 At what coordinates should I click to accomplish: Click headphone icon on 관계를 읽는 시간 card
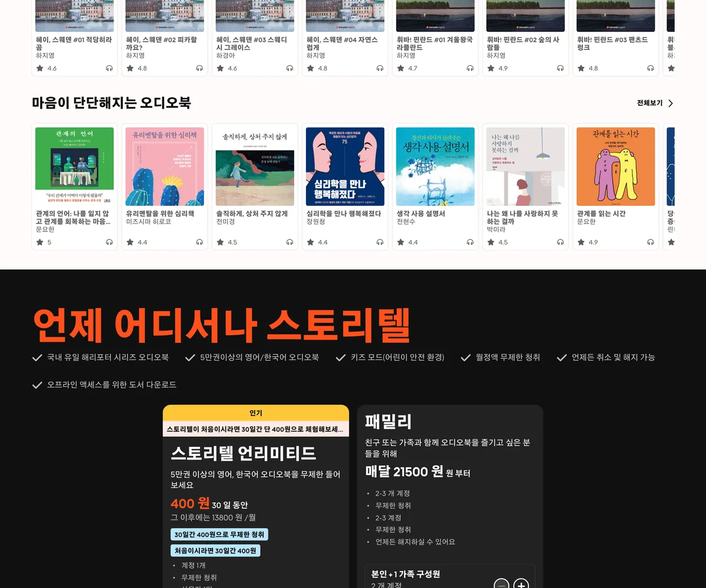click(x=651, y=242)
